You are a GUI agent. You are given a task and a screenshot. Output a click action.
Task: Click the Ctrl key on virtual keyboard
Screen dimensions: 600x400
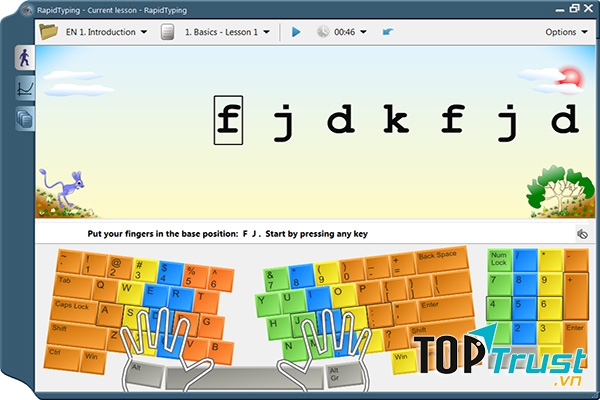click(x=62, y=358)
